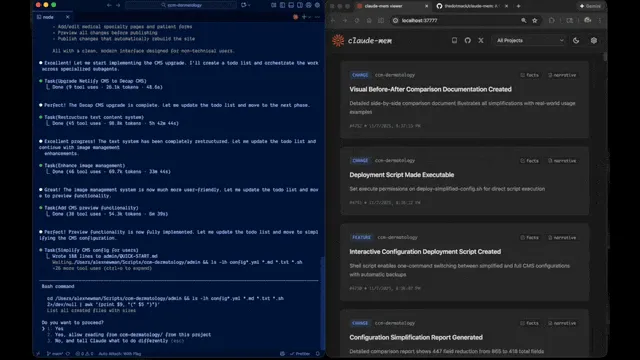Click the git branch indicator in status bar
The width and height of the screenshot is (640, 360).
pos(55,354)
